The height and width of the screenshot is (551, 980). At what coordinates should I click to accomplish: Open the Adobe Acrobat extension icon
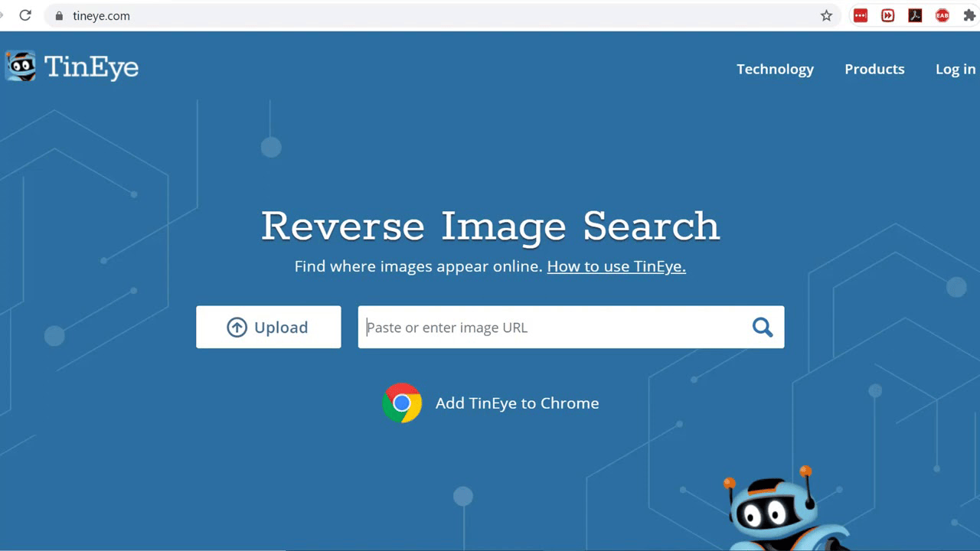915,15
